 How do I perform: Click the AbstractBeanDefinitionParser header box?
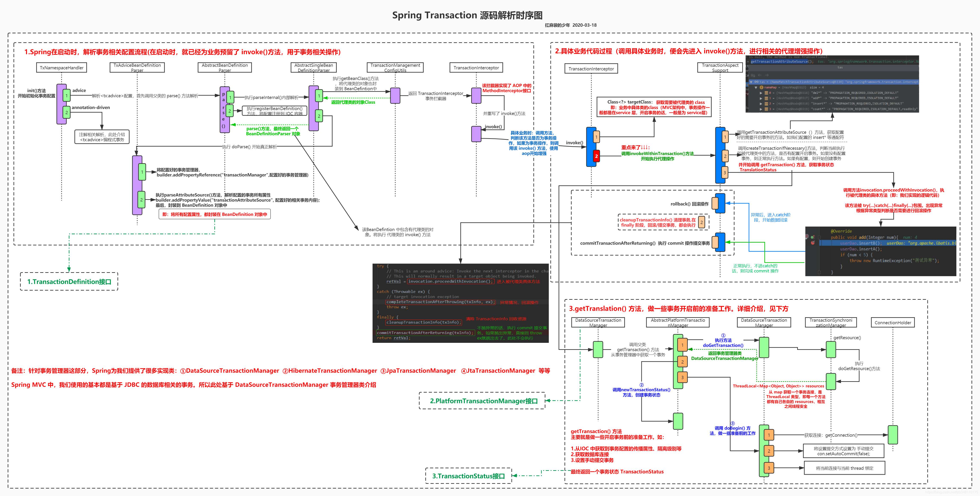(225, 67)
